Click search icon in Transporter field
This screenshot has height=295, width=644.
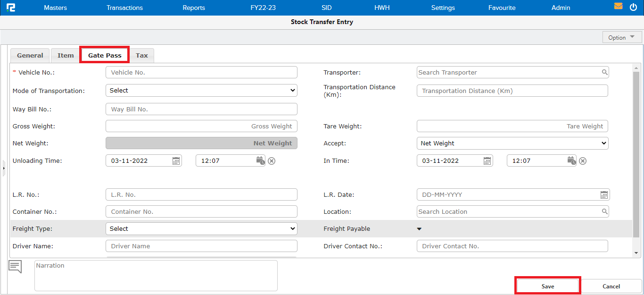coord(604,72)
